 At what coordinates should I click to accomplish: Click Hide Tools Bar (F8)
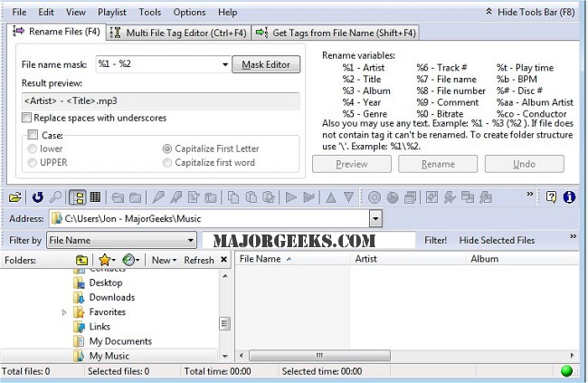(530, 13)
